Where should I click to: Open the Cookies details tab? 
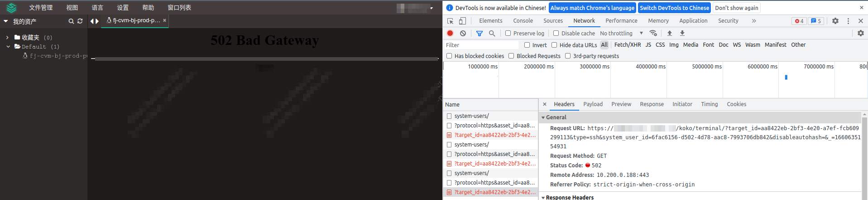(x=737, y=104)
